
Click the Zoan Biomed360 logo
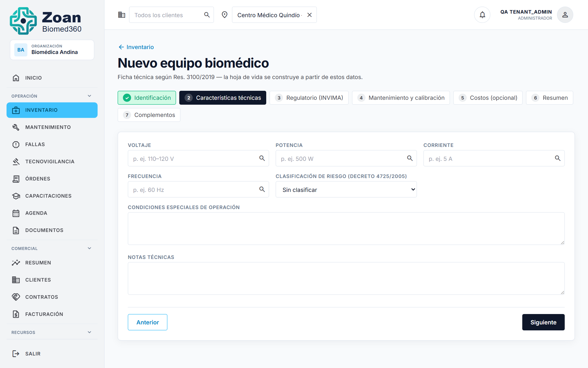pyautogui.click(x=46, y=21)
